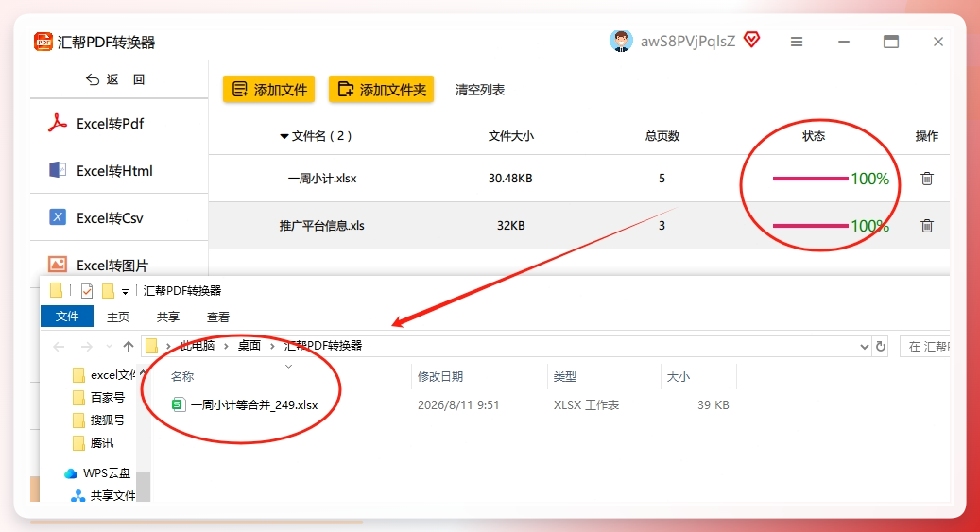Select the 搜狐号 folder in navigation pane

[x=98, y=420]
